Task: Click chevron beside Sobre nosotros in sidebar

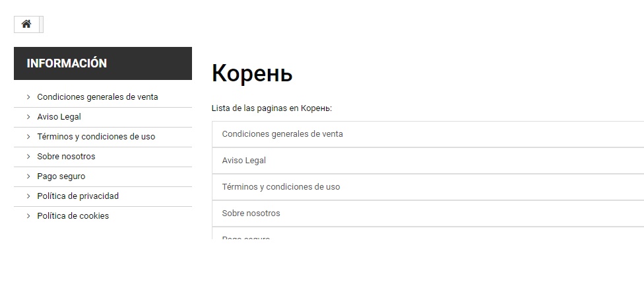Action: point(28,157)
